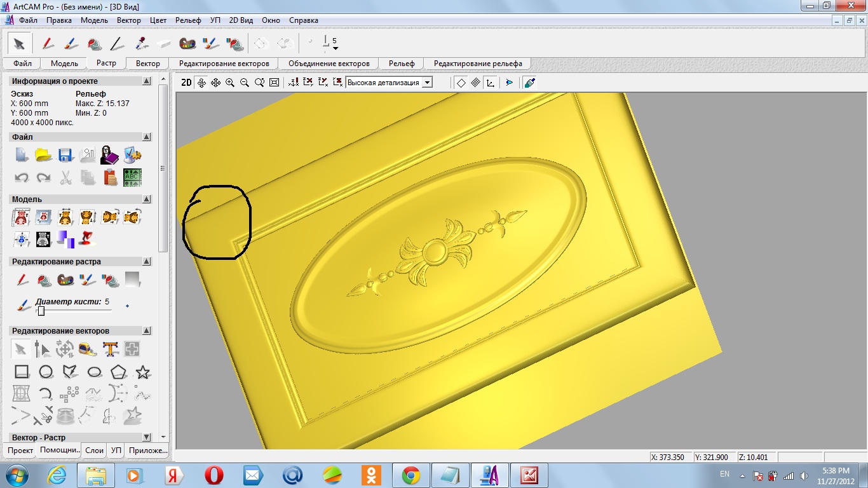Open the brush size arrow beside 5

coord(336,48)
